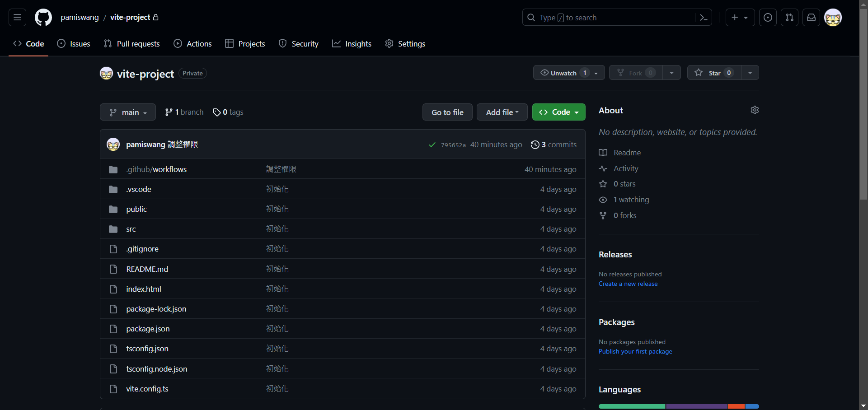
Task: Click the vite.config.ts file icon
Action: (x=113, y=389)
